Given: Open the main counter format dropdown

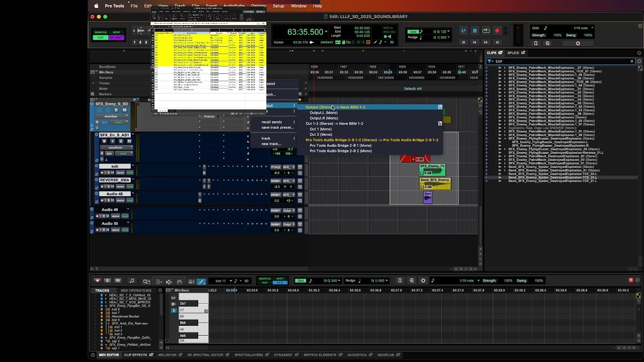Looking at the screenshot, I should [326, 32].
